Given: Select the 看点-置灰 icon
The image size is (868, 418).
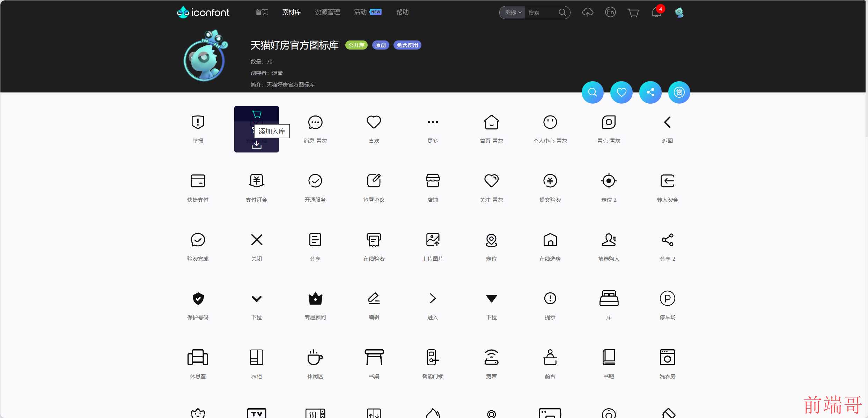Looking at the screenshot, I should (x=609, y=122).
